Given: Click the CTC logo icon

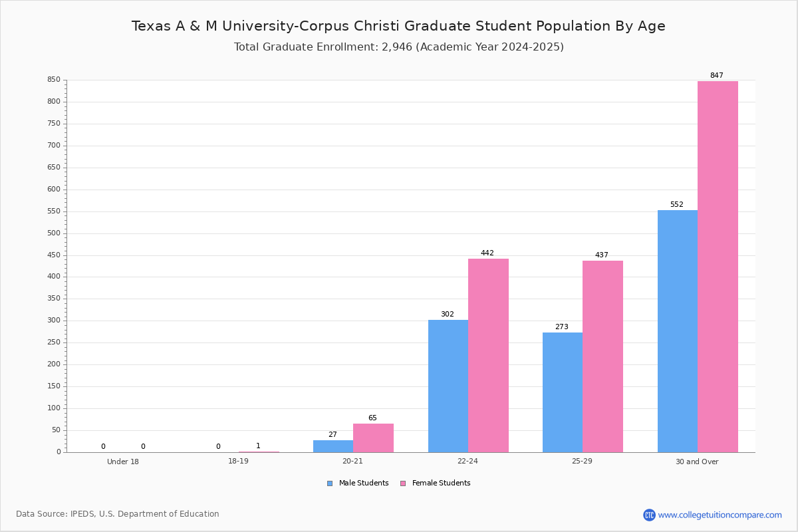Looking at the screenshot, I should (x=649, y=515).
